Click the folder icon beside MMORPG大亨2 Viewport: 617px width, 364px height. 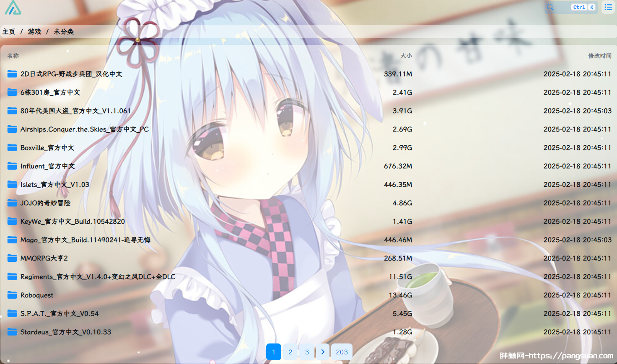(x=12, y=258)
